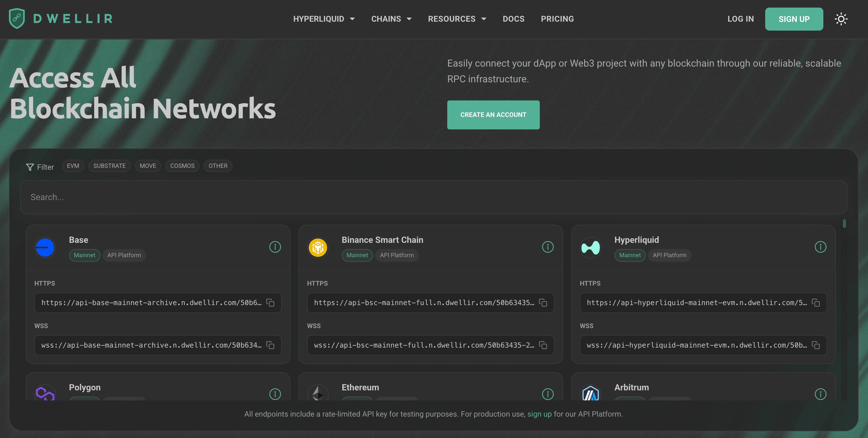Select the Hyperliquid Mainnet tag

coord(630,255)
